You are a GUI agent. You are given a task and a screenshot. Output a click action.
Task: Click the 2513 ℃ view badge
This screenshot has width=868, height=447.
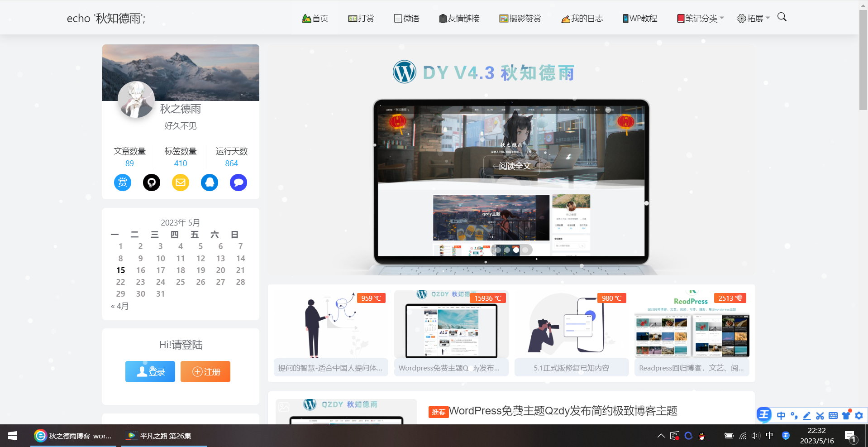pos(730,298)
